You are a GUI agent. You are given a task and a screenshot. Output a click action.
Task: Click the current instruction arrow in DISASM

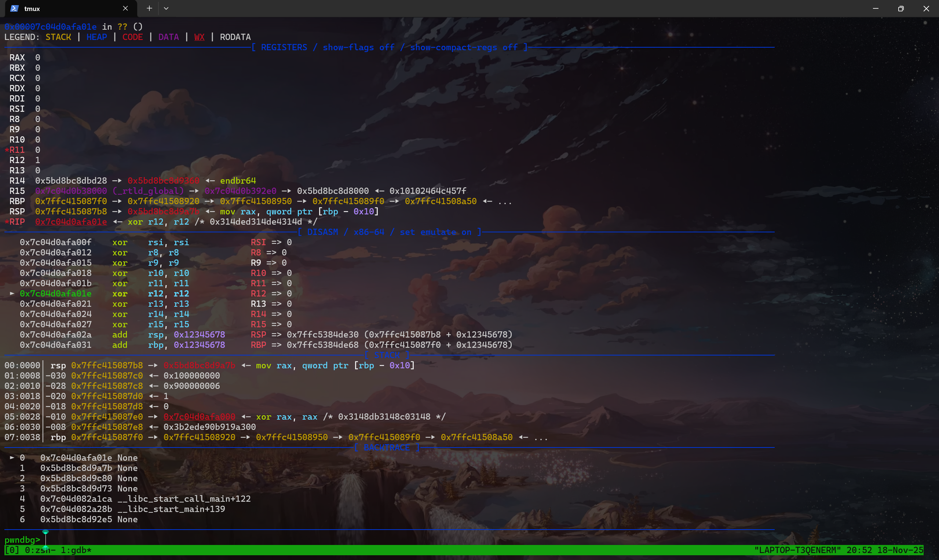click(12, 294)
